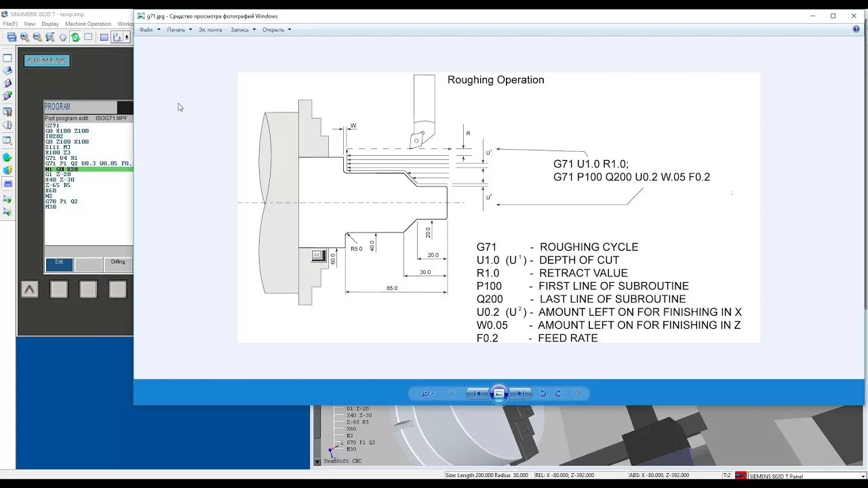This screenshot has height=488, width=868.
Task: Open the Печать dropdown in photo viewer
Action: pos(179,30)
